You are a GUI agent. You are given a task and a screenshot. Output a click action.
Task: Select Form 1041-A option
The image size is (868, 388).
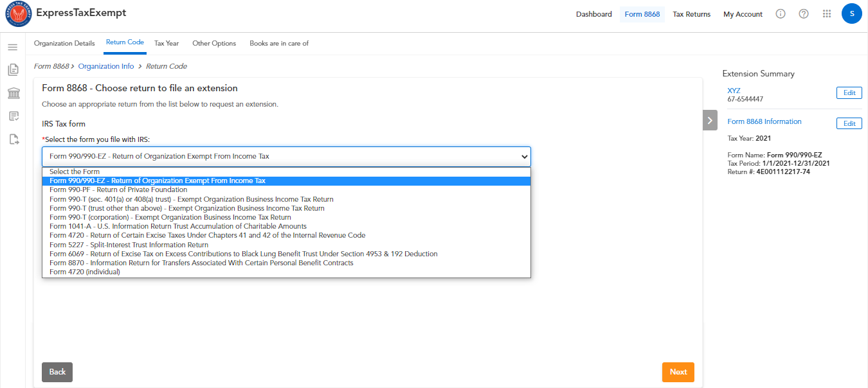(286, 226)
